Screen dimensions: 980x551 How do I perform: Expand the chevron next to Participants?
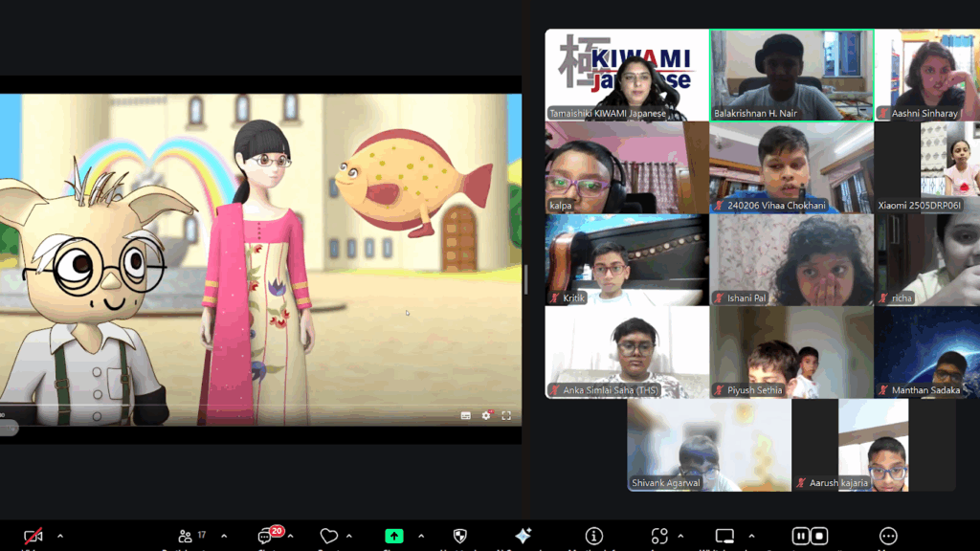[x=224, y=536]
